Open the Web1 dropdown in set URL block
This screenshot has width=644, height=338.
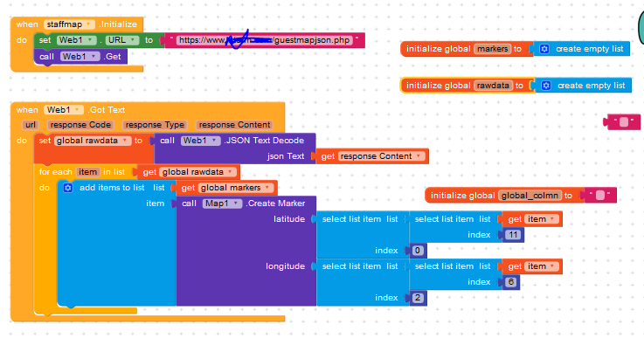point(77,40)
